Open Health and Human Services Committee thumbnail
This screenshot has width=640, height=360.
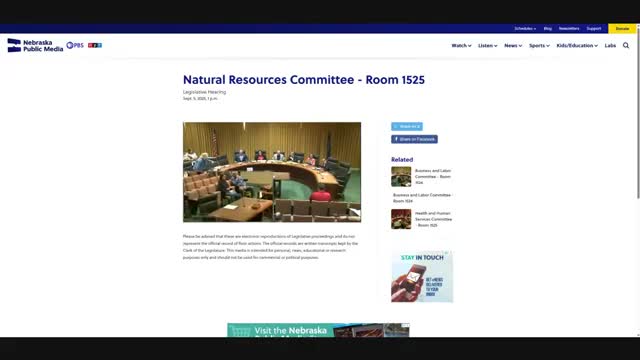point(401,219)
